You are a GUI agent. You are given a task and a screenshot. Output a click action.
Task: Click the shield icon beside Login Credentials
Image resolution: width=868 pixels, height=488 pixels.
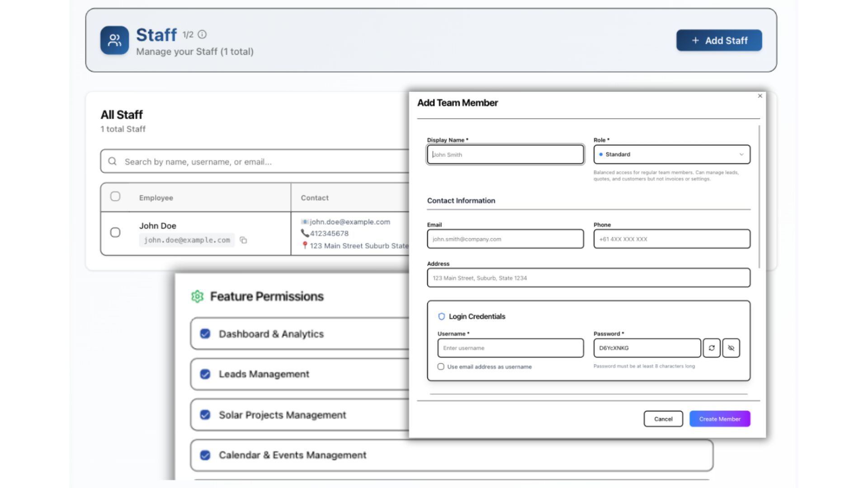coord(442,316)
